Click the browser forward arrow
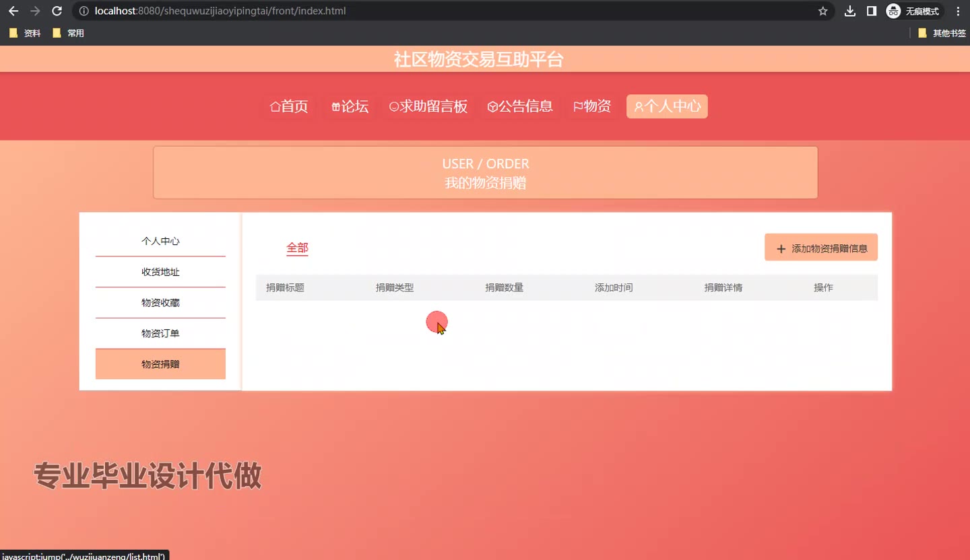 [x=35, y=11]
